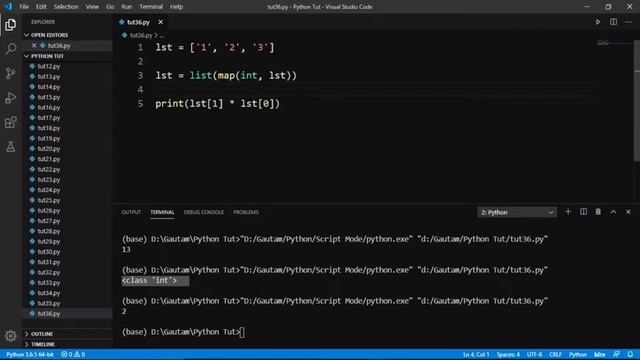Open the Source Control view
The width and height of the screenshot is (640, 360).
point(11,73)
